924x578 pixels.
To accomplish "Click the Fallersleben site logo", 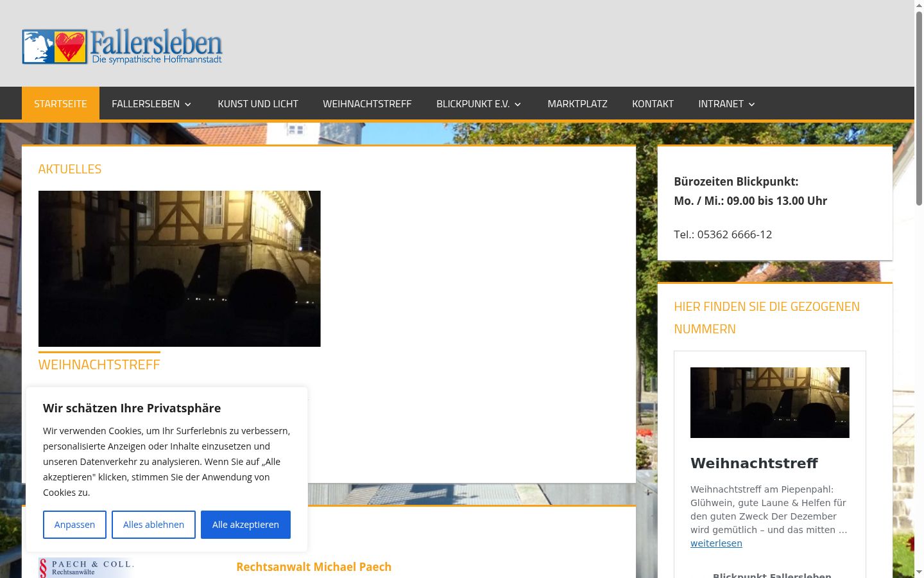I will click(x=122, y=46).
